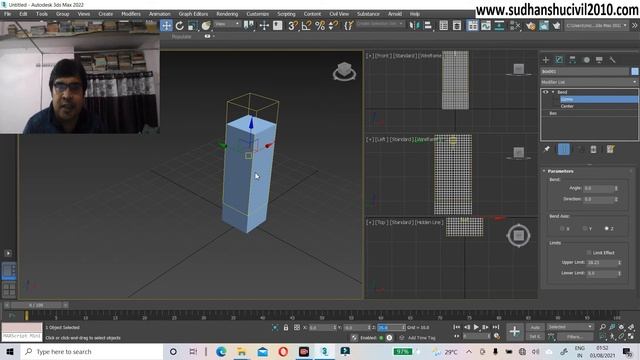Enable Limit Effect checkbox
This screenshot has width=640, height=360.
click(589, 253)
